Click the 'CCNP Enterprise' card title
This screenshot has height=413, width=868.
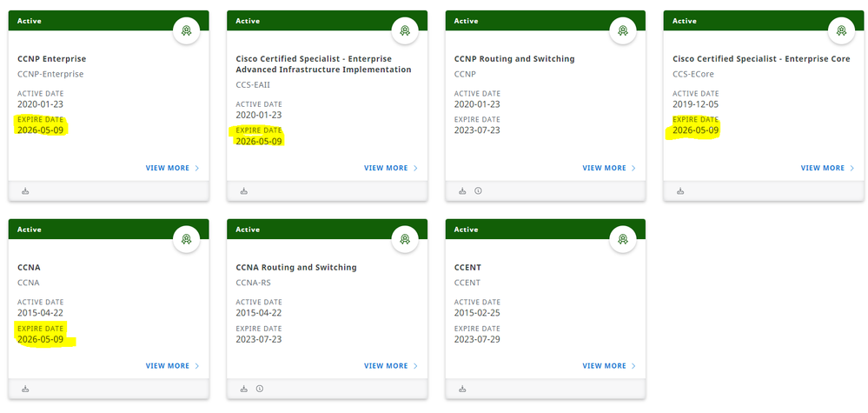point(51,58)
